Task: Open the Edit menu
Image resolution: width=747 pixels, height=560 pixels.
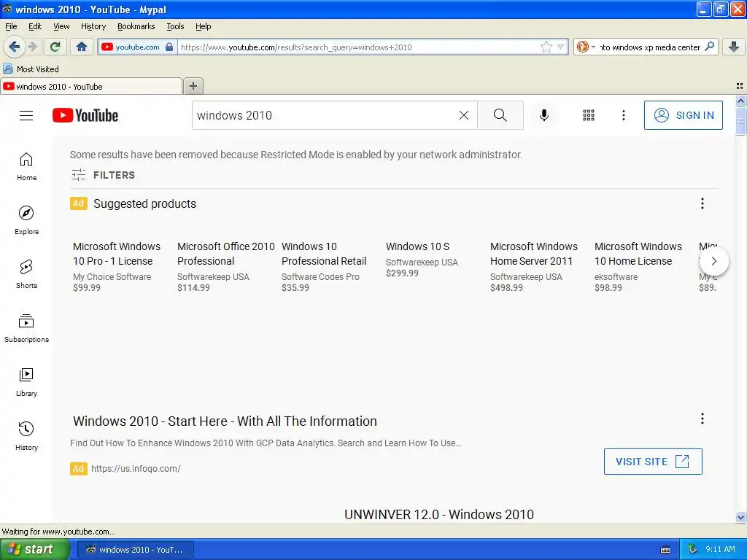Action: point(35,26)
